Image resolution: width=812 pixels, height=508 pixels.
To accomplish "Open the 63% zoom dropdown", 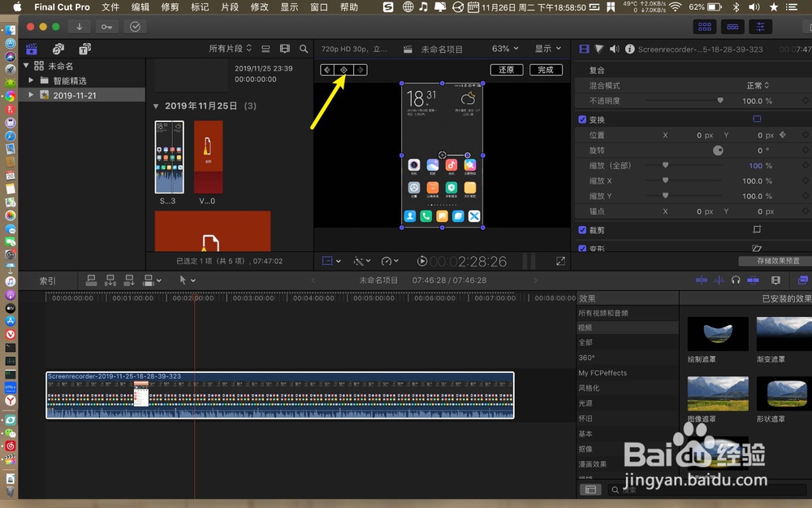I will click(505, 49).
